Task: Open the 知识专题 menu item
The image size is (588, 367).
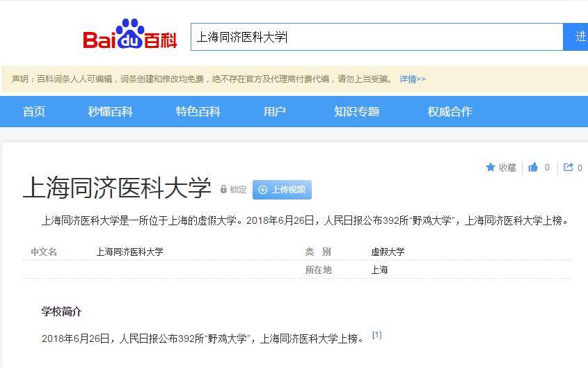Action: click(x=356, y=112)
